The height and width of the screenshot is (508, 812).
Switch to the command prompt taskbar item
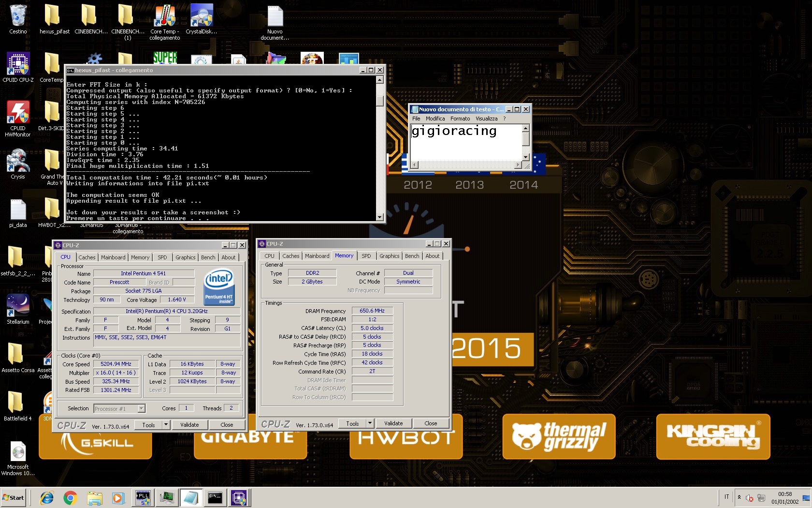point(215,498)
